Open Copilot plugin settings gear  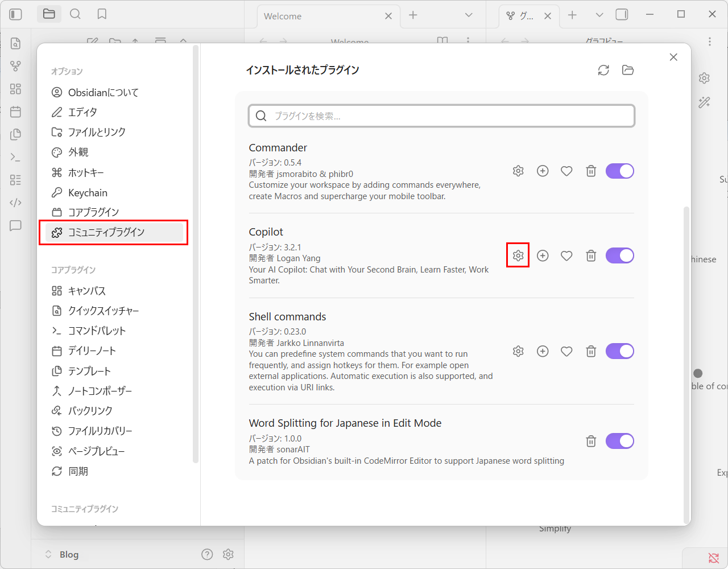pos(518,255)
